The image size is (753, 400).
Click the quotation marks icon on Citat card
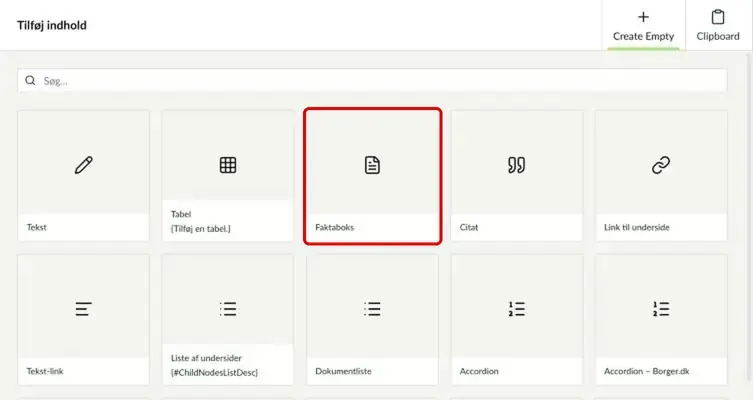tap(516, 165)
